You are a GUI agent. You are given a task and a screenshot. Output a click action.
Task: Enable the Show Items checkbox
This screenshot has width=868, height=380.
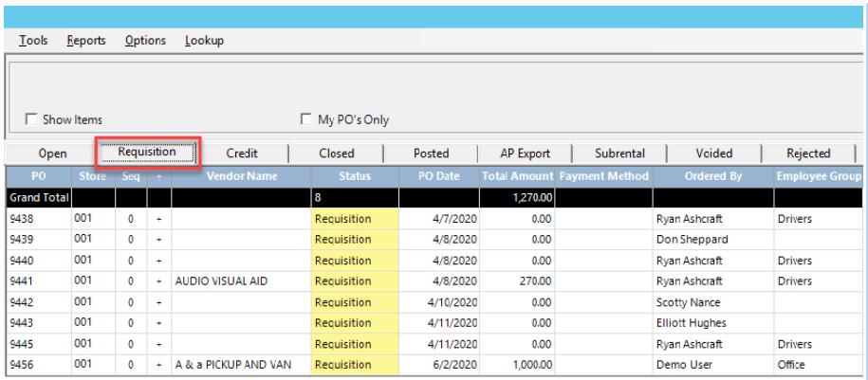[32, 119]
